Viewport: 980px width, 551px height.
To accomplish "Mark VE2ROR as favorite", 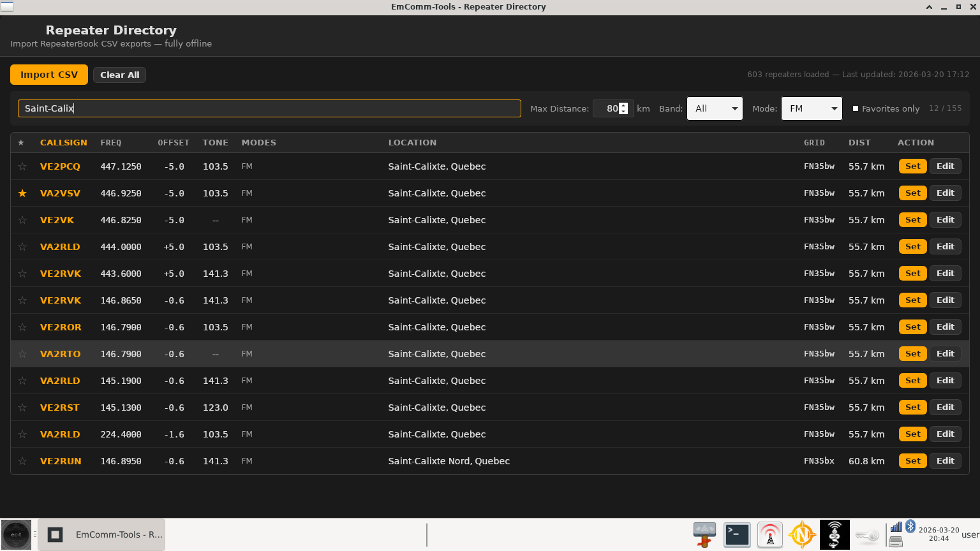I will 22,327.
